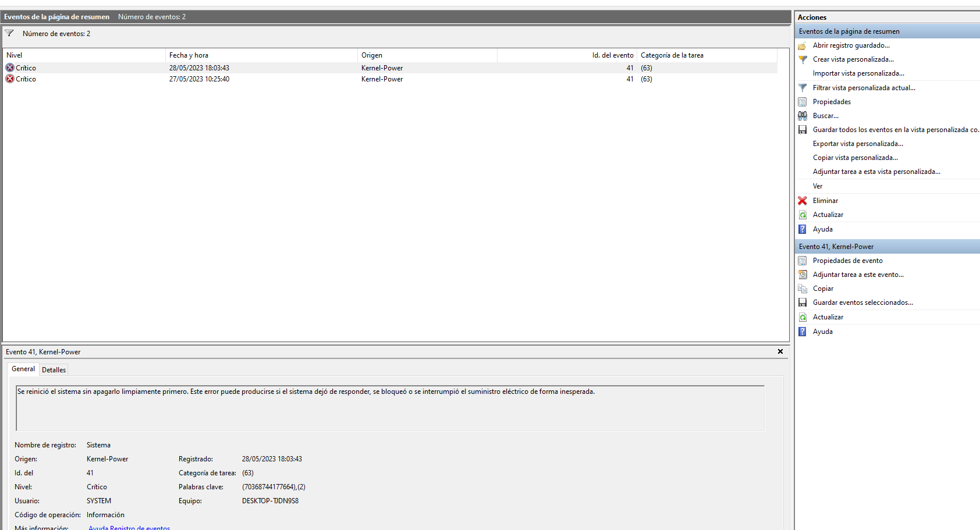980x530 pixels.
Task: Close the Evento 41 details pane
Action: [780, 351]
